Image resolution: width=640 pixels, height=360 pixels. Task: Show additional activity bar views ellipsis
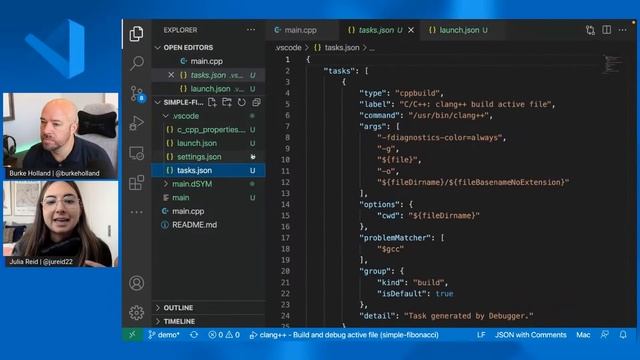(136, 212)
